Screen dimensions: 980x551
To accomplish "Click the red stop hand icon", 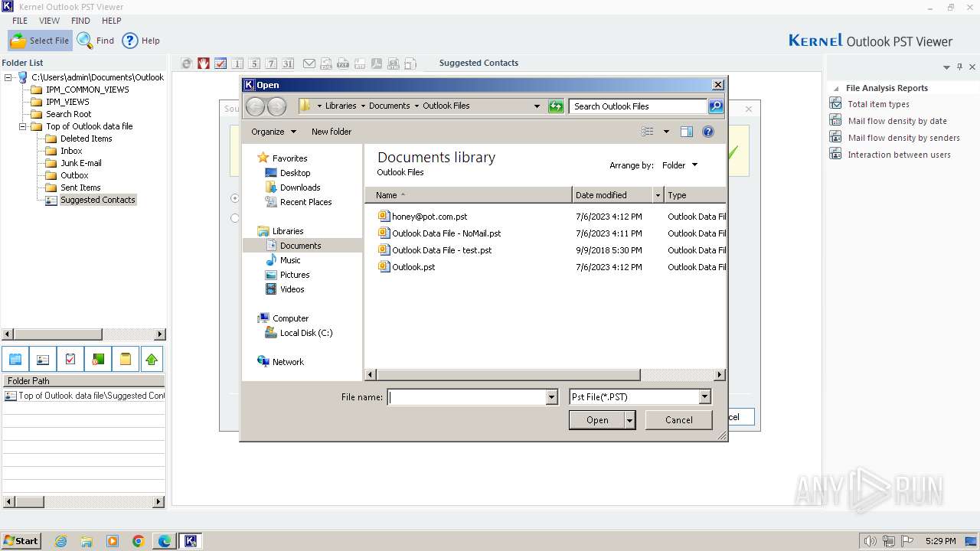I will 204,64.
